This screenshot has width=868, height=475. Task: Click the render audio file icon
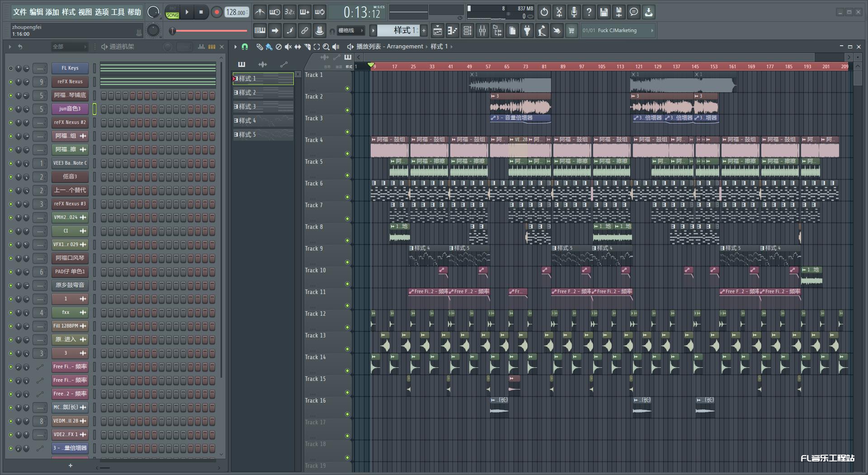(619, 12)
